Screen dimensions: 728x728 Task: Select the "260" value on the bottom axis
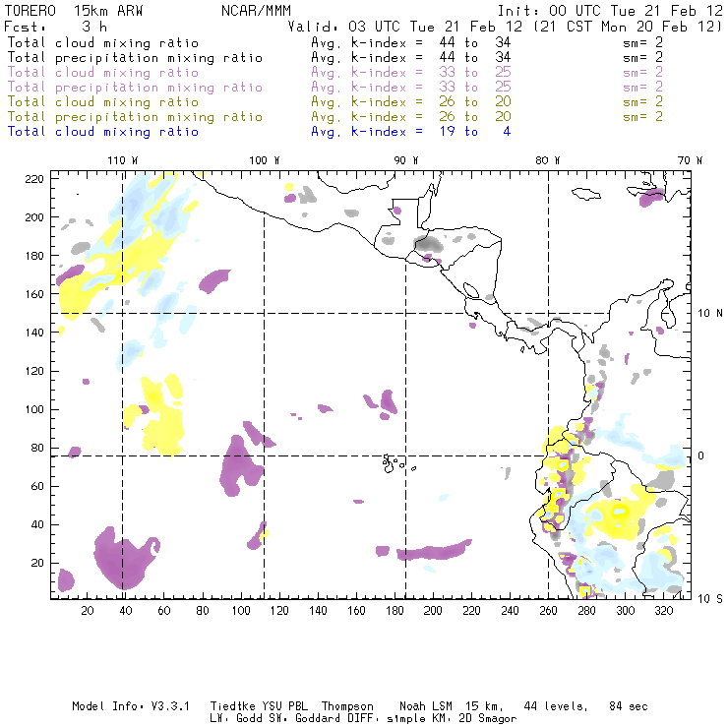point(548,611)
